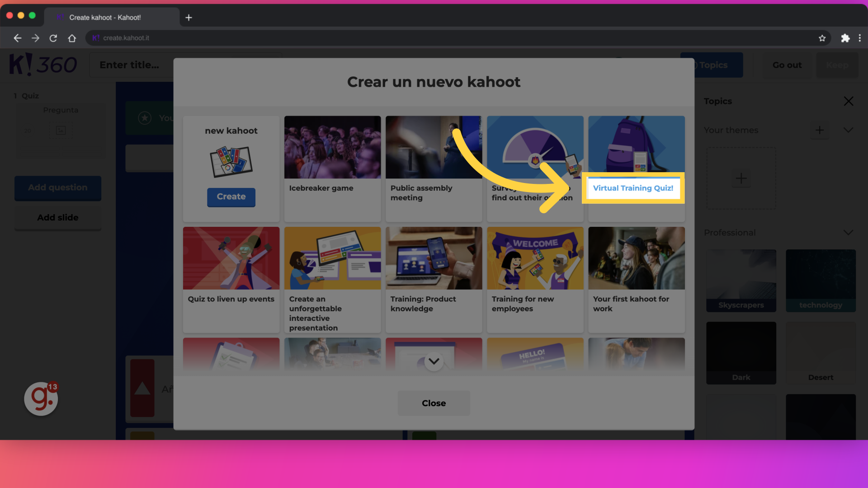Open the survey gauge template thumbnail
The height and width of the screenshot is (488, 868).
535,147
